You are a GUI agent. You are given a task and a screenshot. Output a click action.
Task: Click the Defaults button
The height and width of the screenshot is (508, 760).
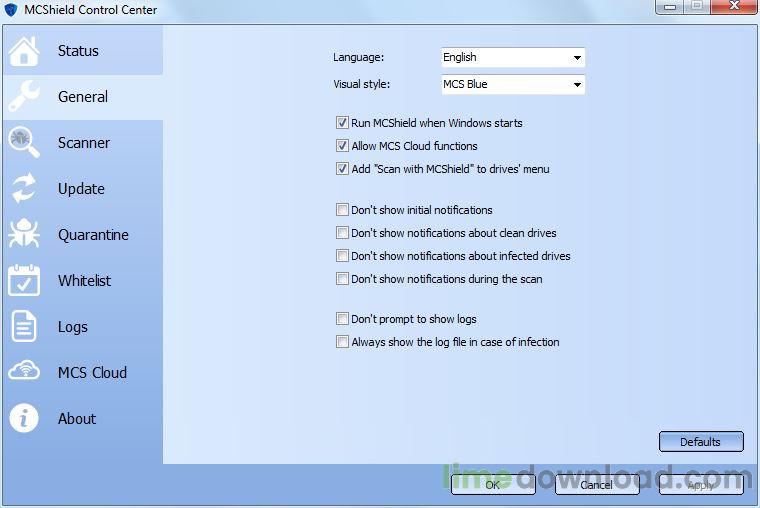click(701, 442)
